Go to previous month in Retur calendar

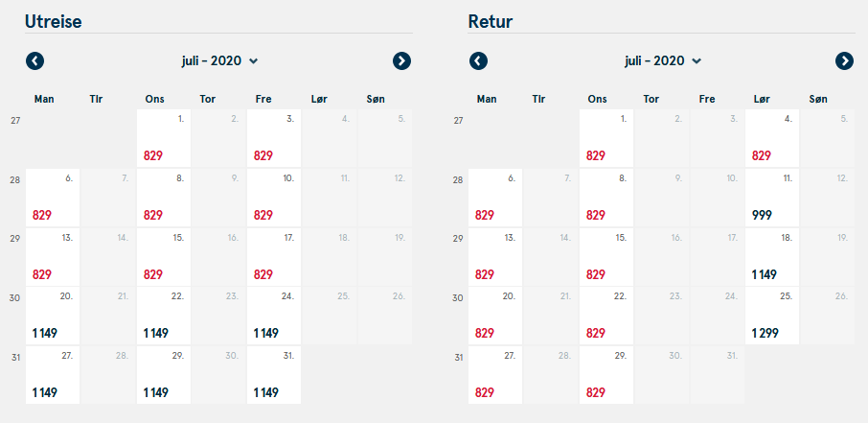tap(478, 61)
